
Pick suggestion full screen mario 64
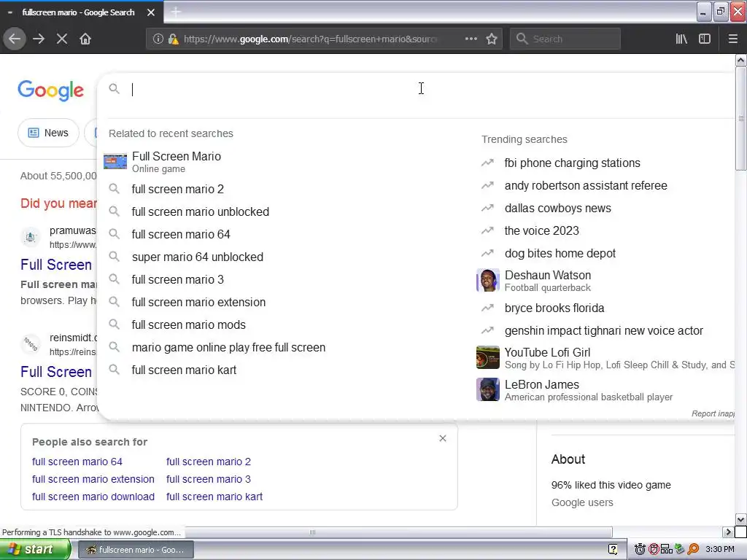(181, 234)
